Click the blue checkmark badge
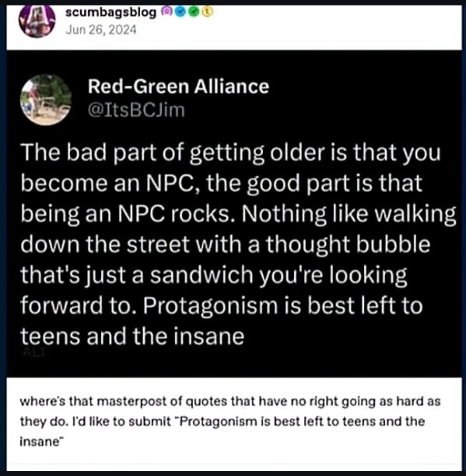This screenshot has width=466, height=476. [180, 12]
